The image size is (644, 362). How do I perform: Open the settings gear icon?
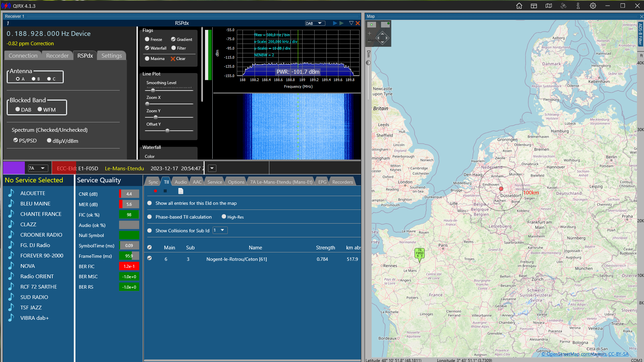pos(593,6)
